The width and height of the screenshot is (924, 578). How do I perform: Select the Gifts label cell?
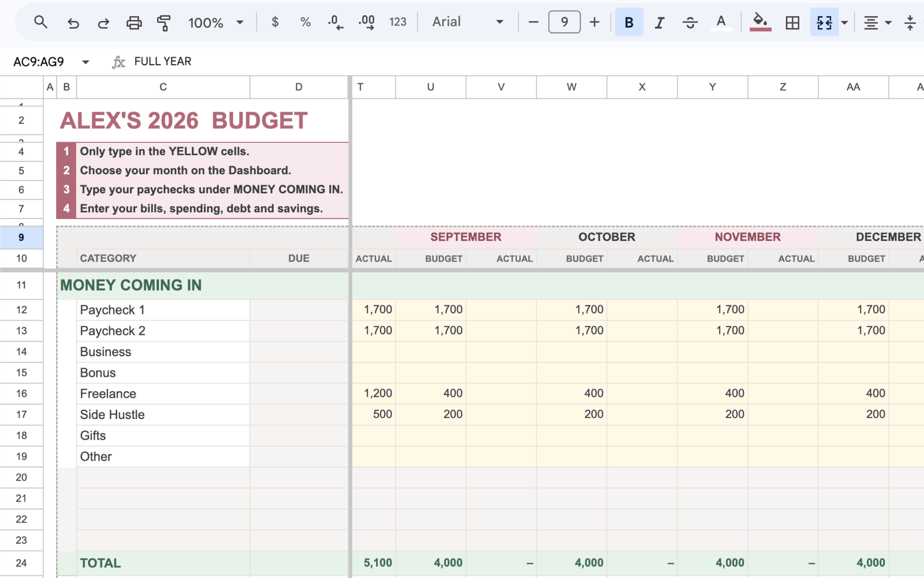pyautogui.click(x=163, y=435)
